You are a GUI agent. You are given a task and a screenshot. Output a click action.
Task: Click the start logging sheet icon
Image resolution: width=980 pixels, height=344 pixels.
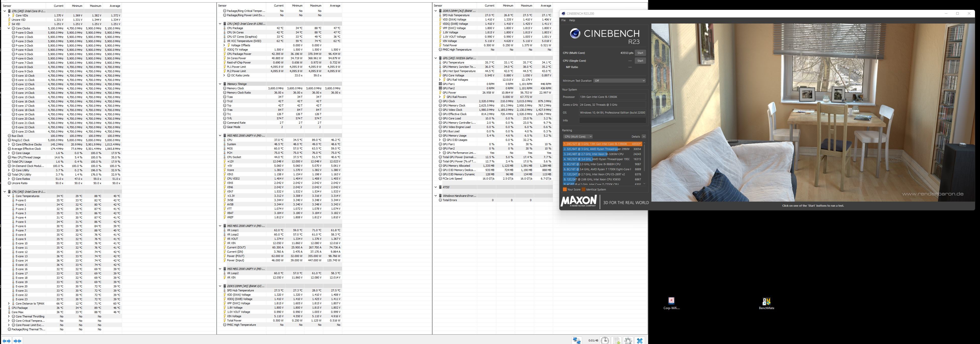[617, 340]
